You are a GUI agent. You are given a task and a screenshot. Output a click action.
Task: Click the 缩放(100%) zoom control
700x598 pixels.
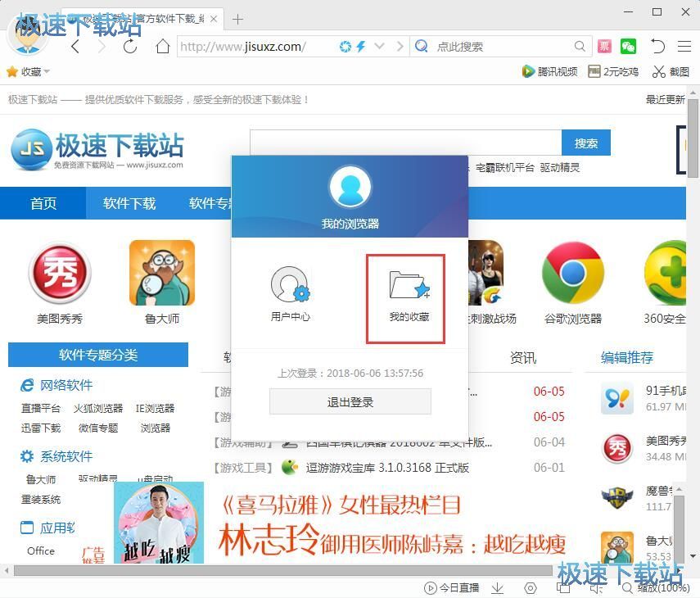point(657,587)
